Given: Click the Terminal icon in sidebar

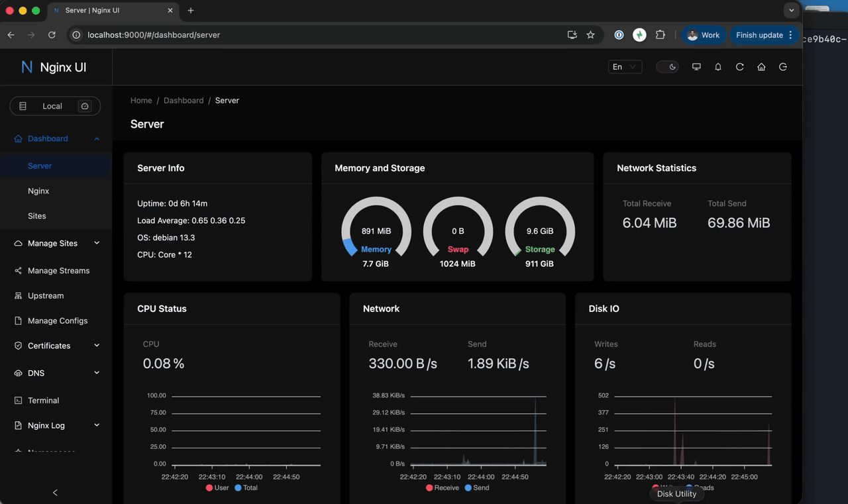Looking at the screenshot, I should [x=18, y=401].
